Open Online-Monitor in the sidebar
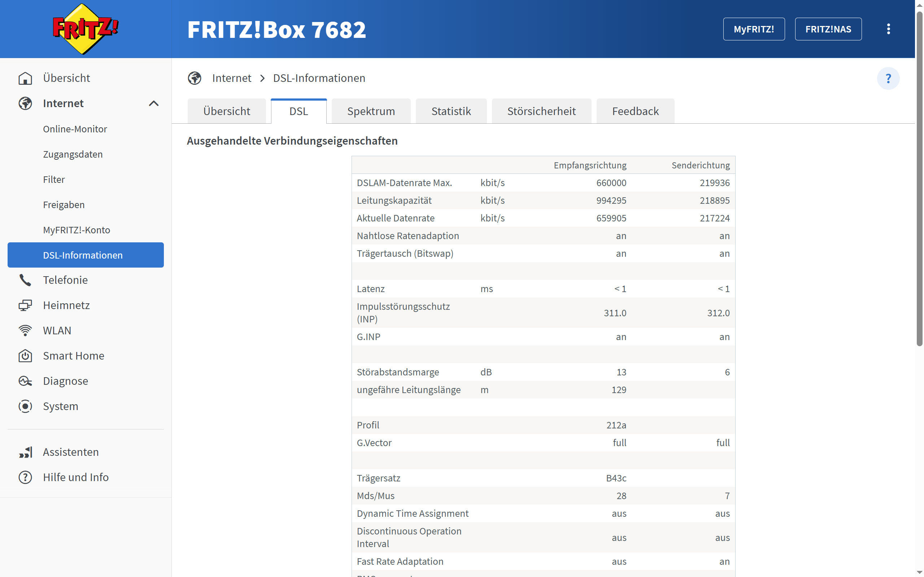 point(75,129)
